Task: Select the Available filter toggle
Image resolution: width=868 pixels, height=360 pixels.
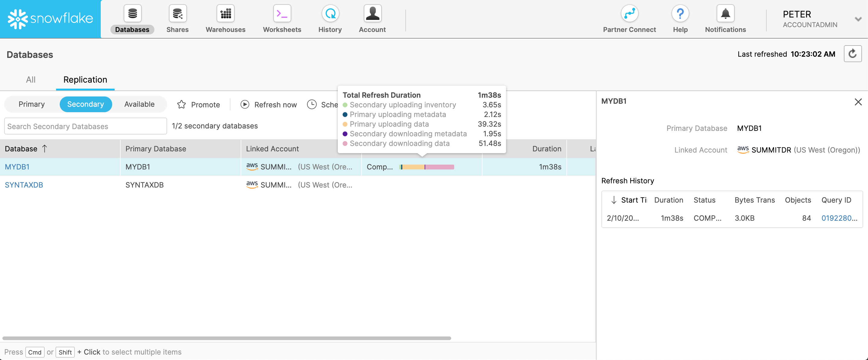Action: coord(140,104)
